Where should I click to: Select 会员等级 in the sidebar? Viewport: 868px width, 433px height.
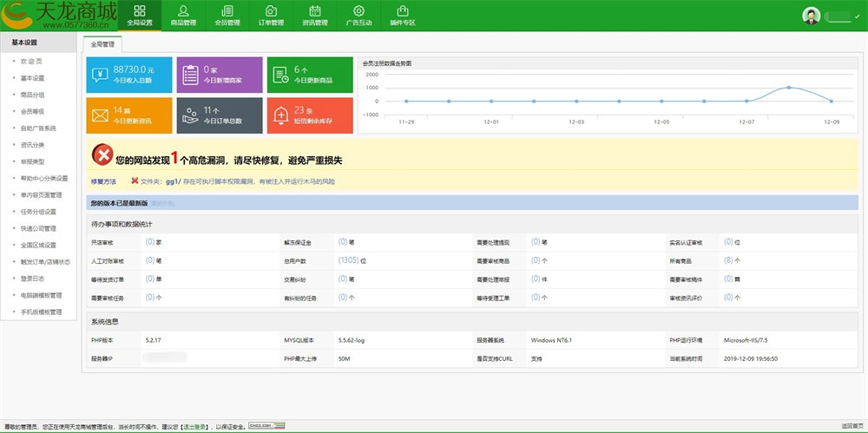coord(32,111)
